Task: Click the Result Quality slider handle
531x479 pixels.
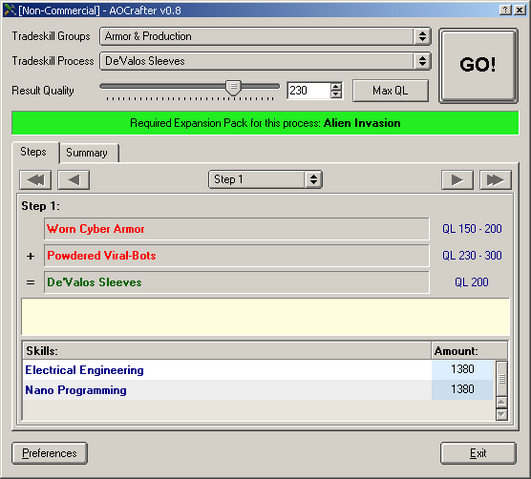Action: click(x=233, y=88)
